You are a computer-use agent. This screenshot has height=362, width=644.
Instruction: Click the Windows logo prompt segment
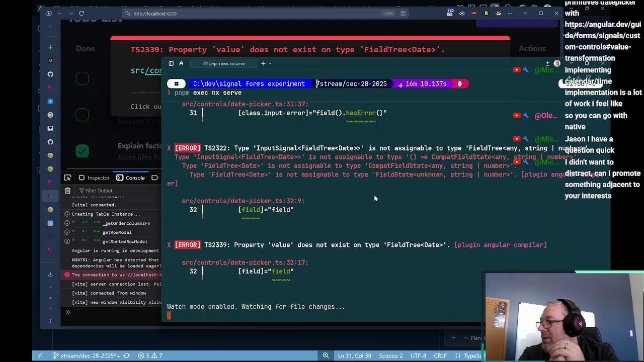point(177,84)
